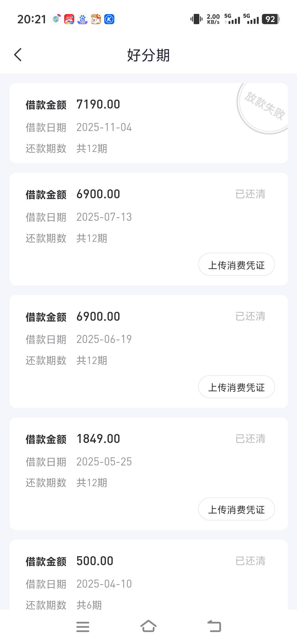The image size is (297, 644).
Task: Tap the 好分期 page title
Action: (148, 55)
